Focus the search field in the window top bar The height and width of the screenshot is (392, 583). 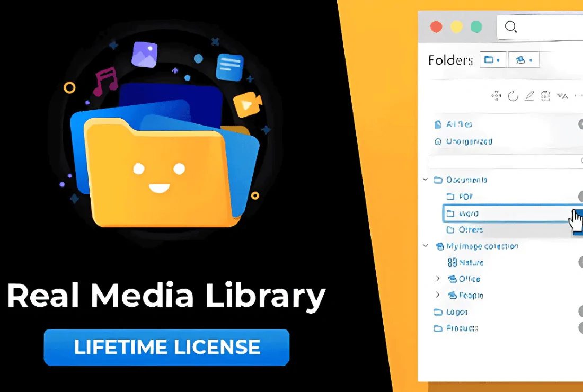click(x=540, y=27)
